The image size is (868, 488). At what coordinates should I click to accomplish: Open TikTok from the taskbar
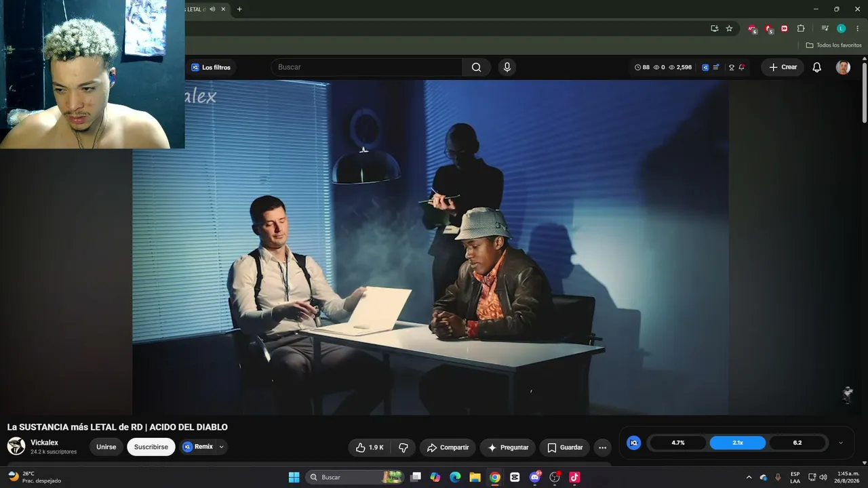click(574, 477)
